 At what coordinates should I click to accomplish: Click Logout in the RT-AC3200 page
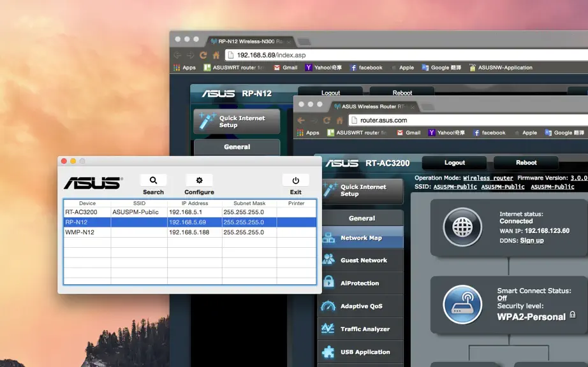coord(455,162)
